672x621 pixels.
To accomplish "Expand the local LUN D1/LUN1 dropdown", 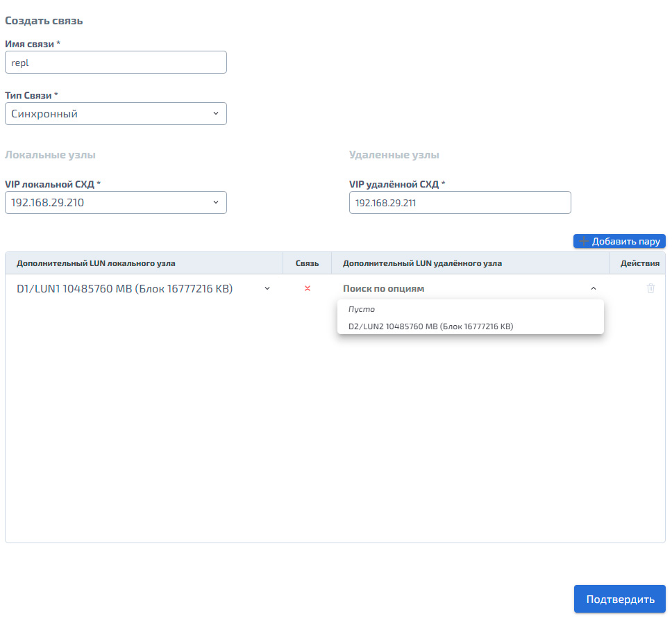I will click(x=144, y=289).
